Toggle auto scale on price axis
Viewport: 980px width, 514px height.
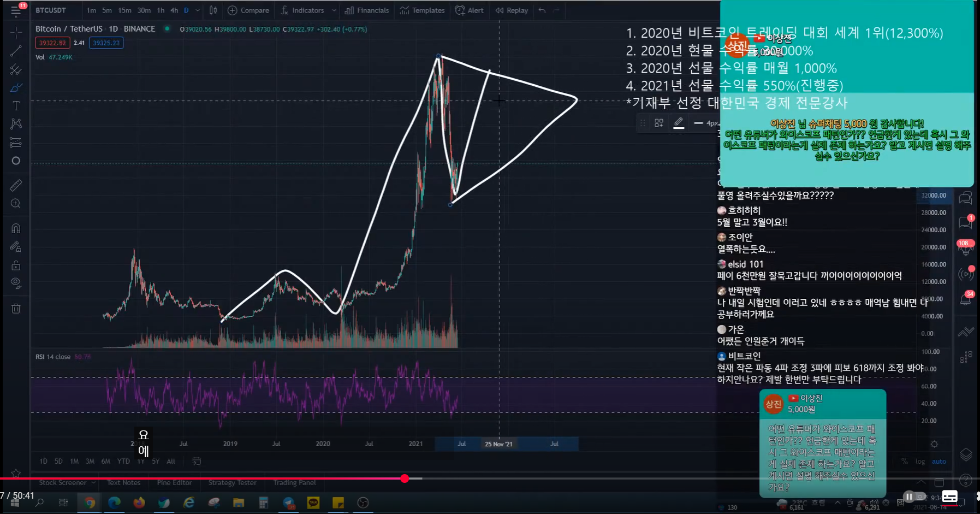click(x=939, y=462)
